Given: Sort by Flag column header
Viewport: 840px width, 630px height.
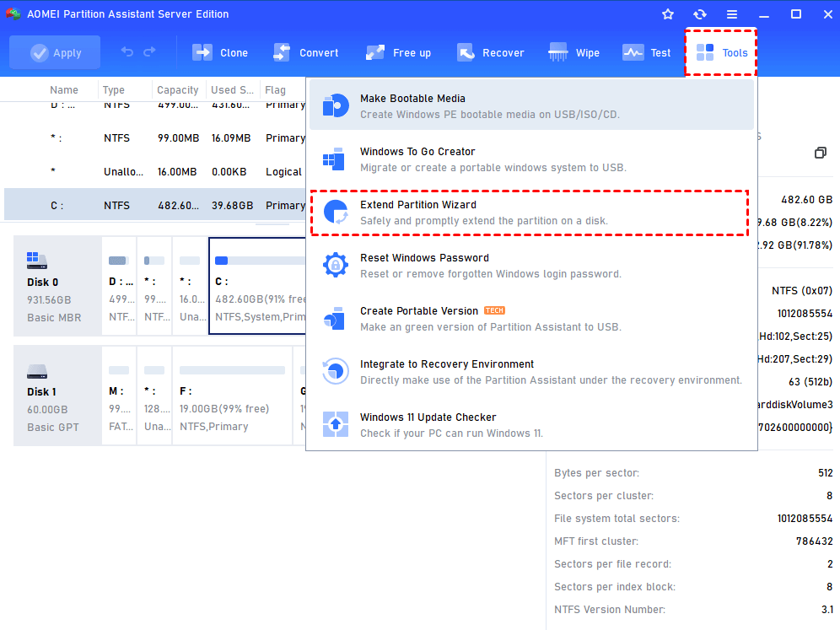Looking at the screenshot, I should point(275,90).
